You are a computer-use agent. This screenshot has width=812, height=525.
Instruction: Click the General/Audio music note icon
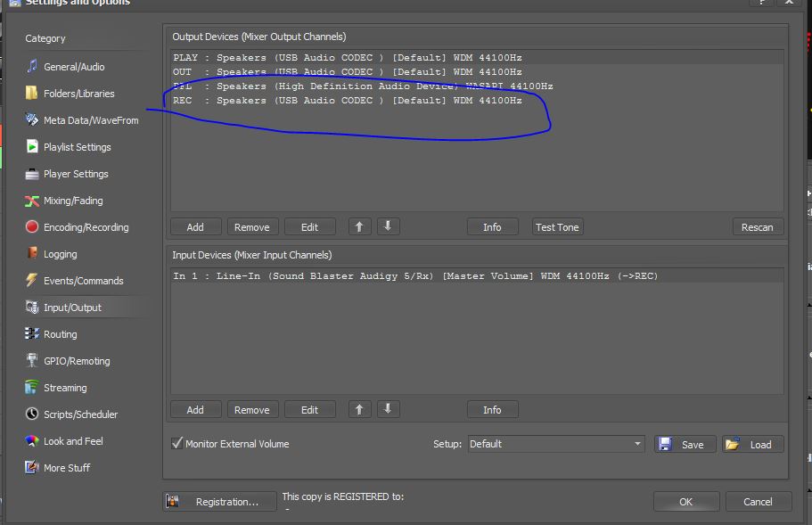click(32, 67)
